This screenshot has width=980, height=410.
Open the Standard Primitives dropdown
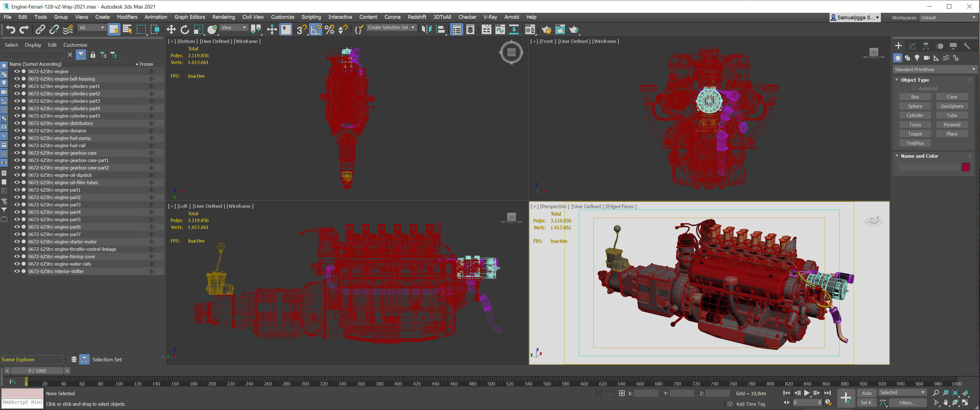(934, 69)
